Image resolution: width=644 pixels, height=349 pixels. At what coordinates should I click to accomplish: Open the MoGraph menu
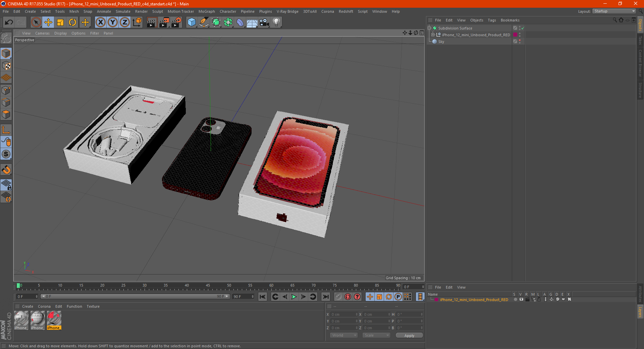207,11
